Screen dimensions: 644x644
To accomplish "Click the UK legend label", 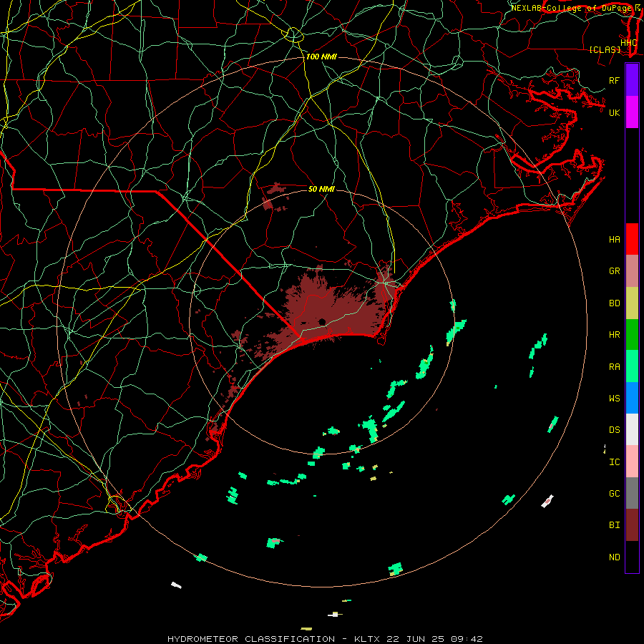I will (614, 112).
